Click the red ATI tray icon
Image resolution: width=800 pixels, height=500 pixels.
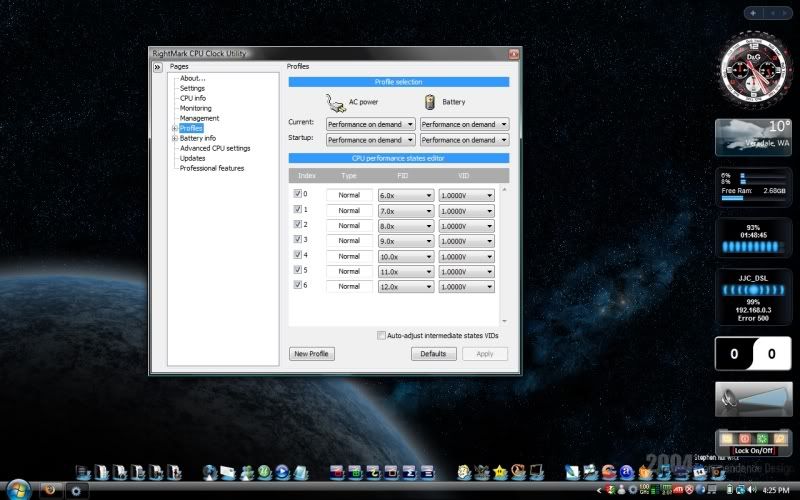(678, 490)
